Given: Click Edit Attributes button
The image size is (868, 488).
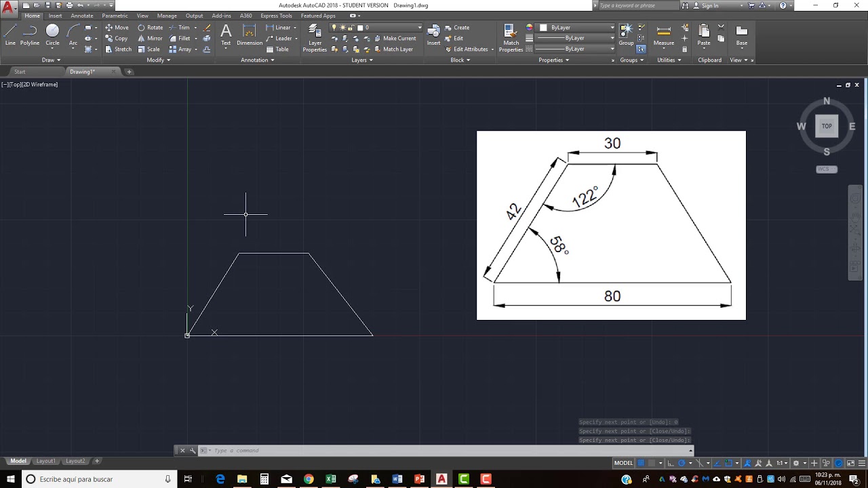Looking at the screenshot, I should 466,49.
